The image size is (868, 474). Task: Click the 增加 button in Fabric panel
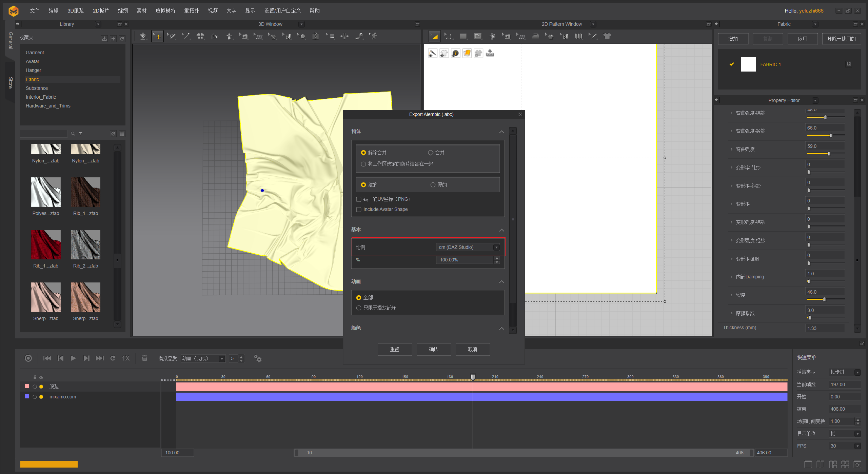click(733, 39)
